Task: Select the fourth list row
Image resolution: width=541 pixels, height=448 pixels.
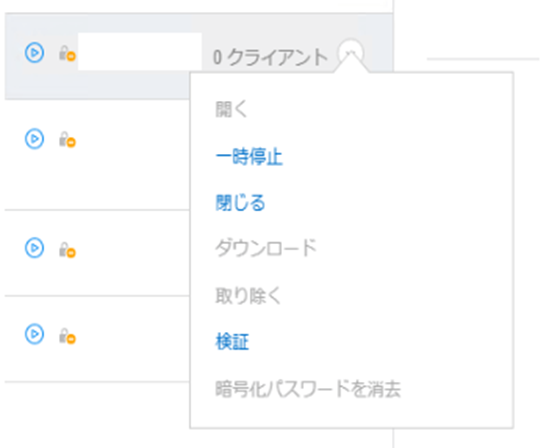Action: (x=97, y=339)
